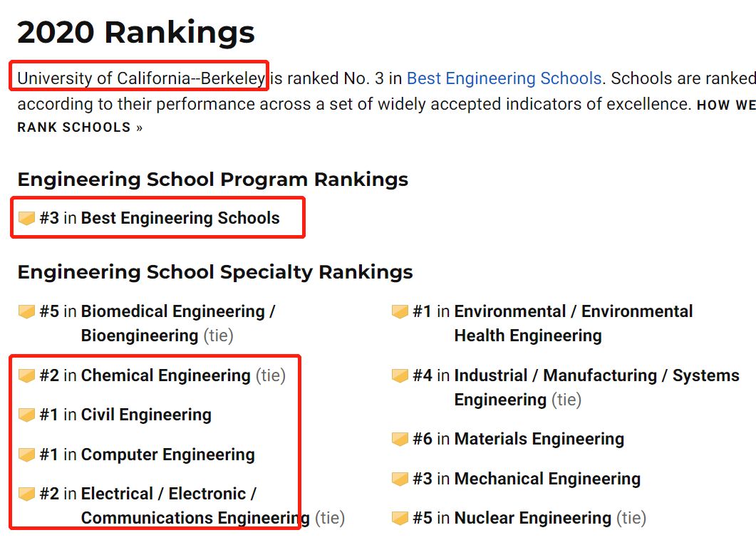Open the Civil Engineering ranking entry
Image resolution: width=756 pixels, height=540 pixels.
[x=125, y=415]
